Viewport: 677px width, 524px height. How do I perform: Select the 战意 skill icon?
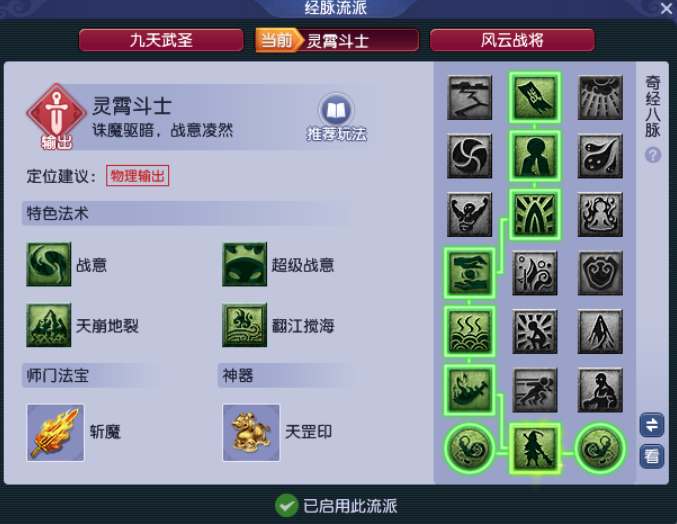49,264
